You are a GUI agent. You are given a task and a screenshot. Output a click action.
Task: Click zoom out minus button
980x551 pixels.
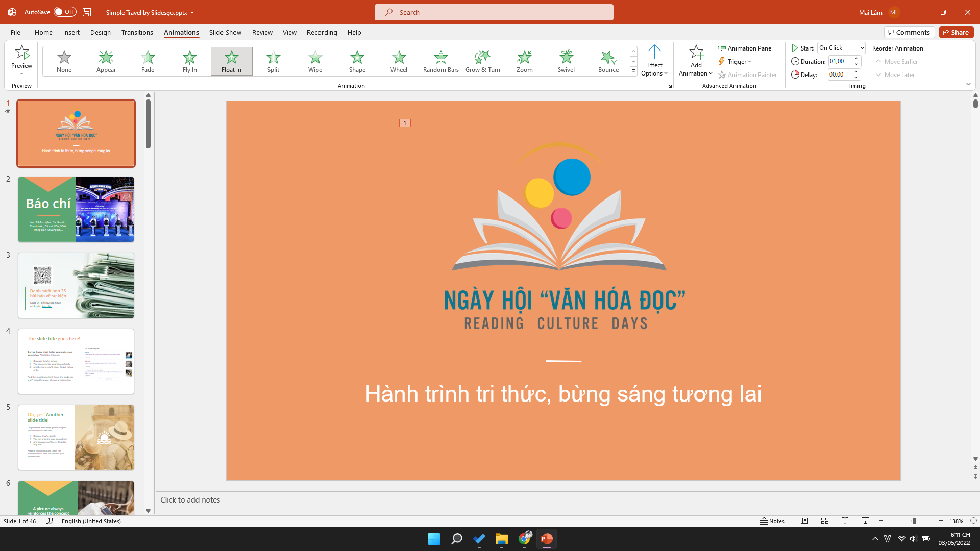coord(881,521)
